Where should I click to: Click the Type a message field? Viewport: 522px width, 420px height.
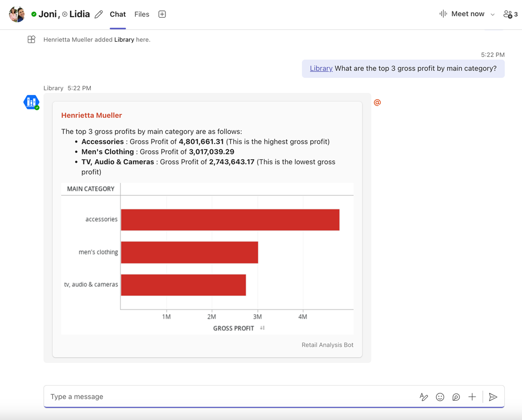pos(230,397)
